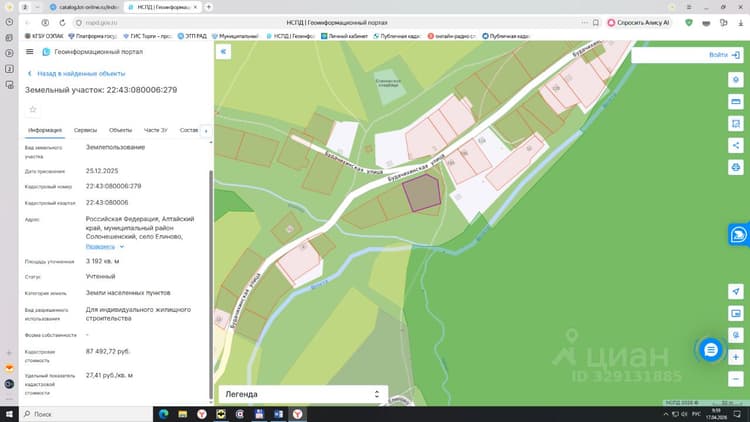Viewport: 750px width, 422px height.
Task: Open the round blue chat button
Action: click(x=711, y=350)
